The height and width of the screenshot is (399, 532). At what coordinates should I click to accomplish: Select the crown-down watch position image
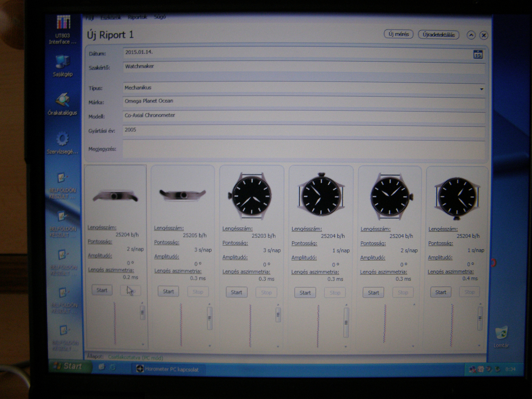tap(457, 198)
